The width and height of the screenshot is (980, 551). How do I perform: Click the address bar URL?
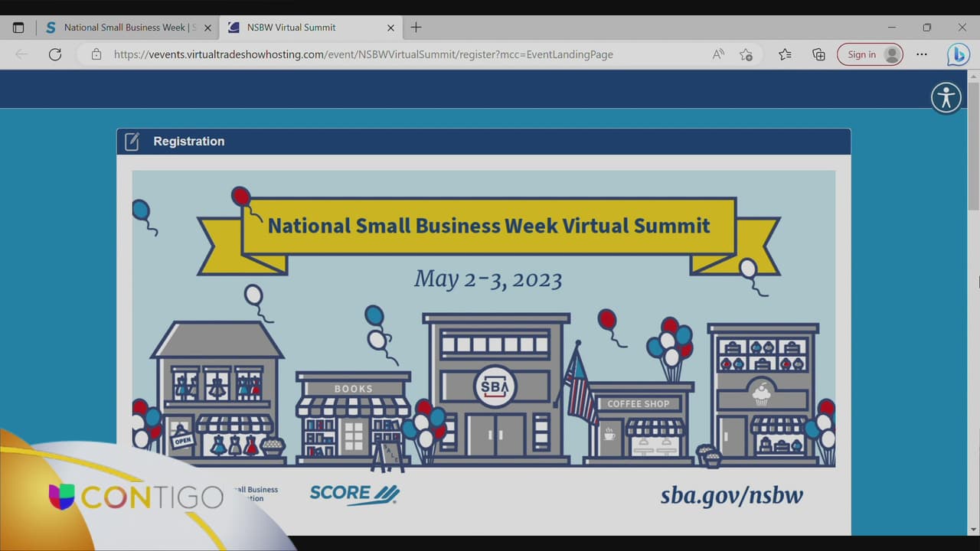(364, 54)
